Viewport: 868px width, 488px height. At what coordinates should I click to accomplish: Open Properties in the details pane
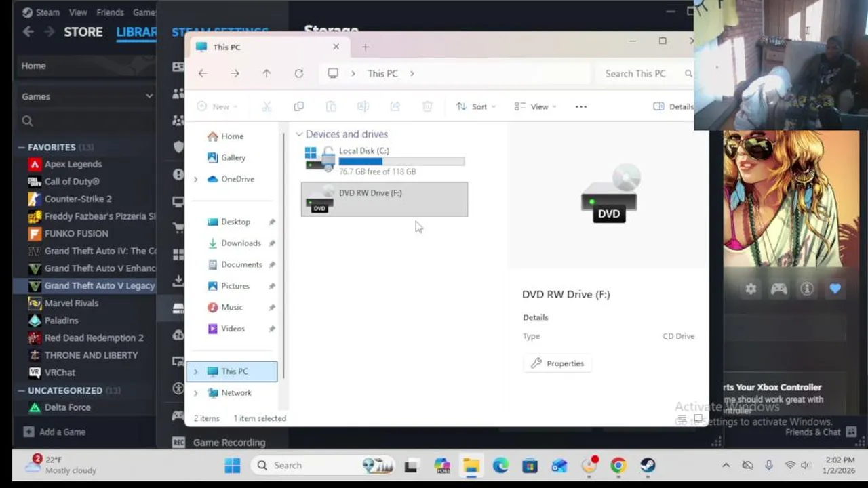click(x=557, y=363)
